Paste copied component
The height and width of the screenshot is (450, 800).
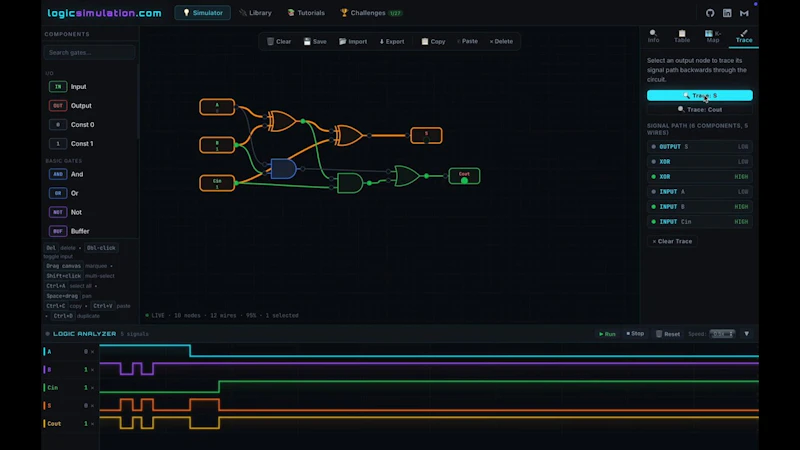click(x=467, y=41)
